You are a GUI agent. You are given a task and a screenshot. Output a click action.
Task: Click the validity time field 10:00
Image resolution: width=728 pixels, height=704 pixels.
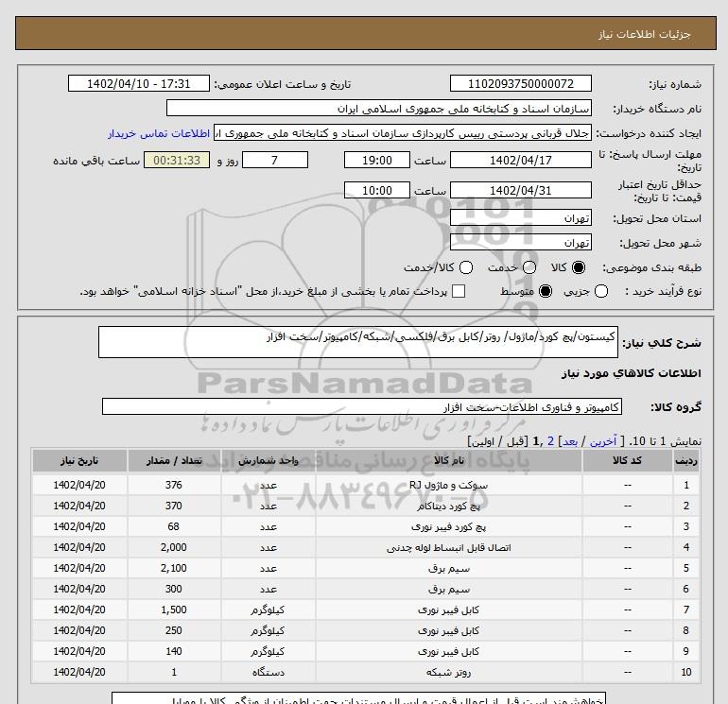[377, 190]
